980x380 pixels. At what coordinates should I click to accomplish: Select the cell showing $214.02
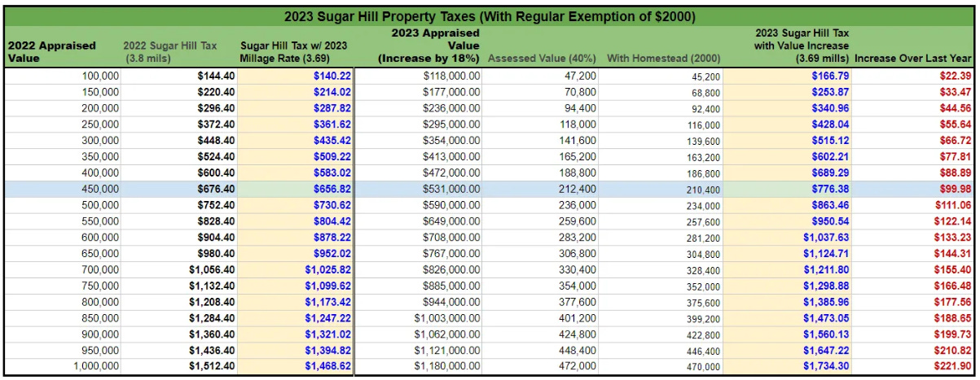295,92
